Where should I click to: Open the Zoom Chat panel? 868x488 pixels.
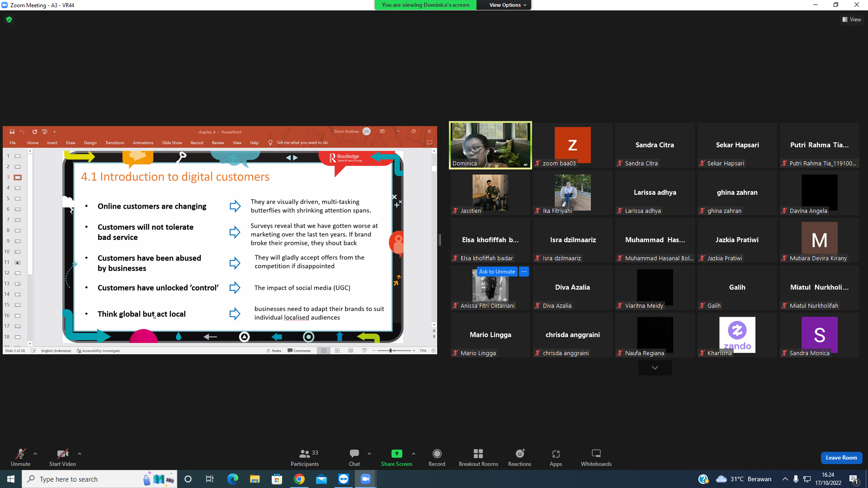[x=354, y=457]
